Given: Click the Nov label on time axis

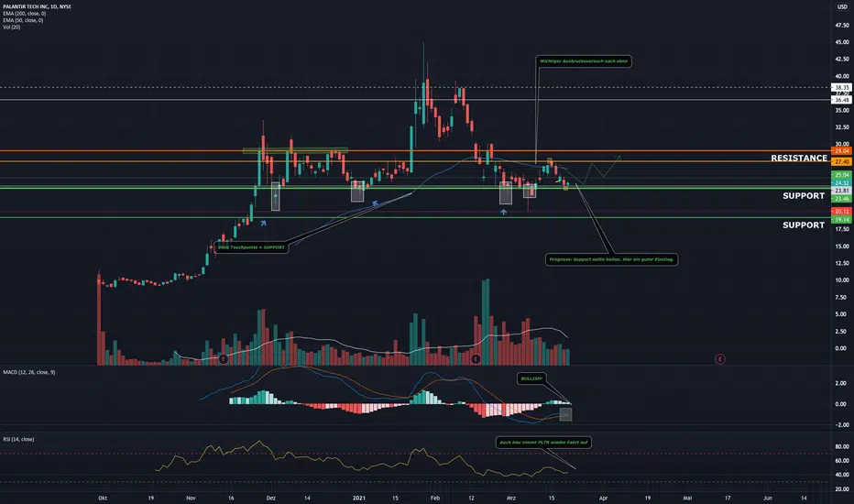Looking at the screenshot, I should pos(191,498).
